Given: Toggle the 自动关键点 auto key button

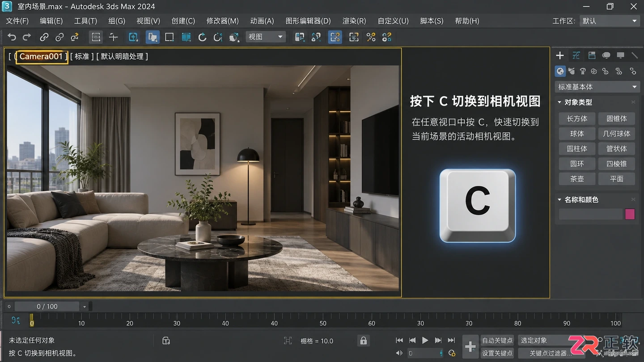Looking at the screenshot, I should coord(497,340).
